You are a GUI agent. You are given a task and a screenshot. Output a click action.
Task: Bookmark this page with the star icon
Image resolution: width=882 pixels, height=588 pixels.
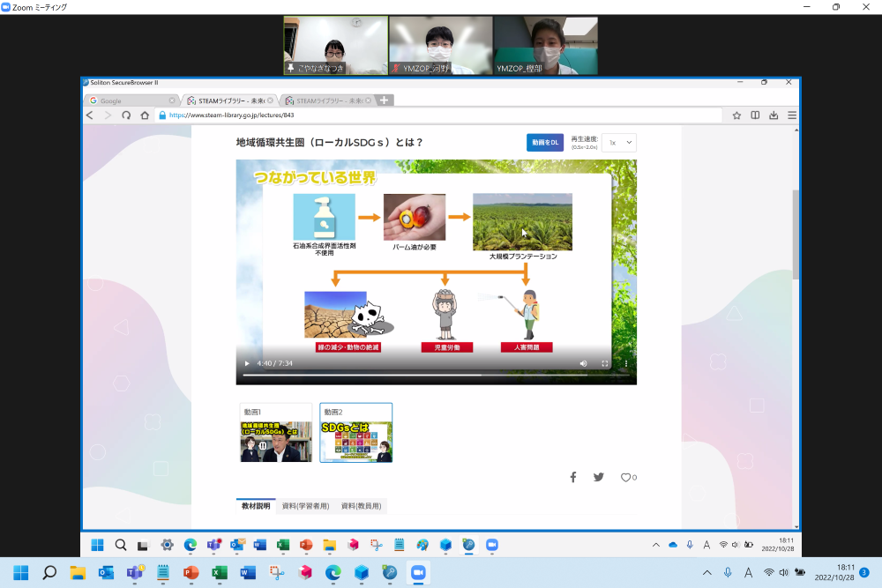tap(736, 115)
